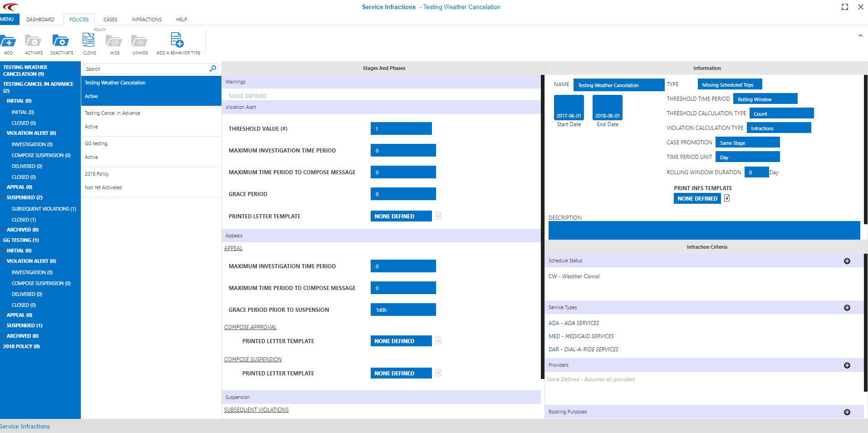Click the Compose Approval link

tap(250, 327)
